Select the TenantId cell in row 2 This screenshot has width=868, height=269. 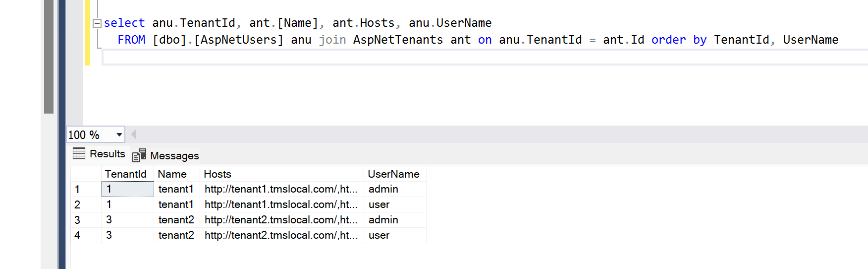click(127, 204)
